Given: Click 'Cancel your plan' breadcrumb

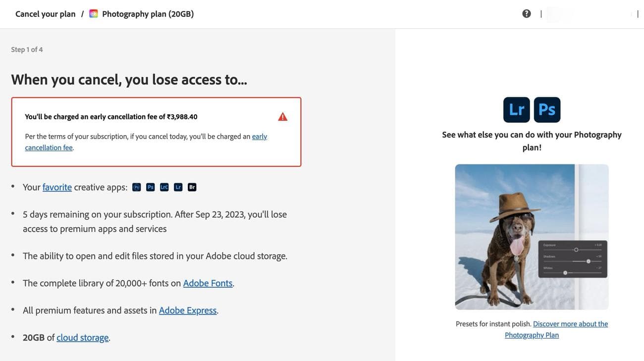Looking at the screenshot, I should tap(46, 14).
